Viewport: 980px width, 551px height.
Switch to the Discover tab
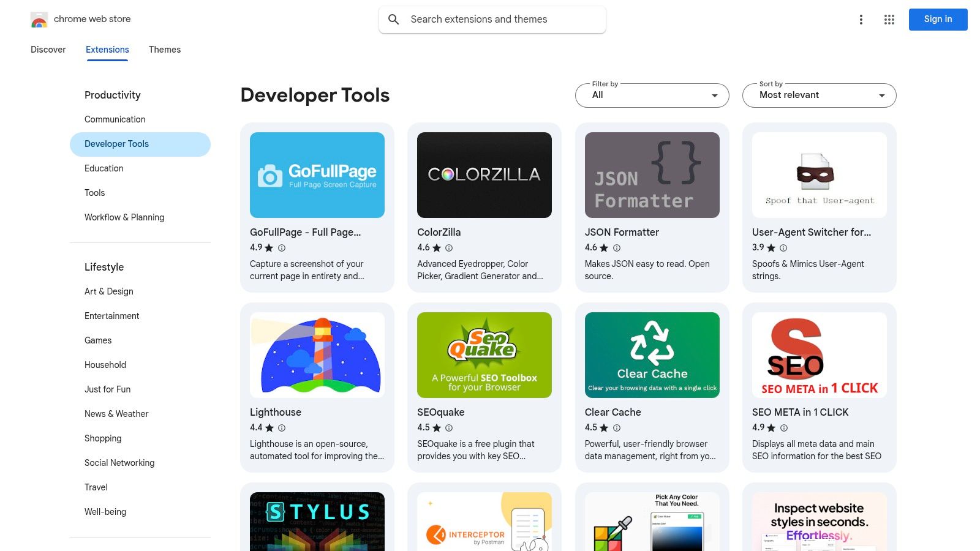48,50
